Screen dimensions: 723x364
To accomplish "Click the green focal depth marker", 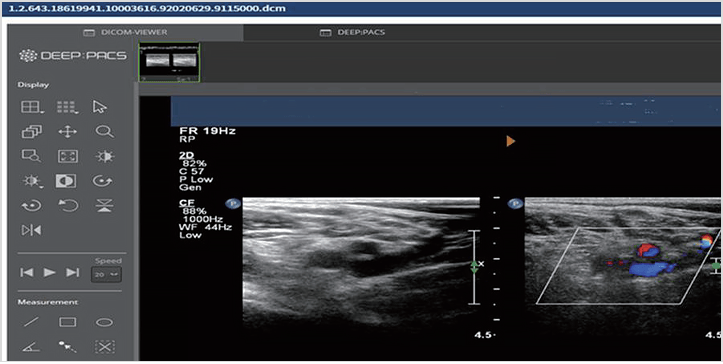I will point(474,267).
